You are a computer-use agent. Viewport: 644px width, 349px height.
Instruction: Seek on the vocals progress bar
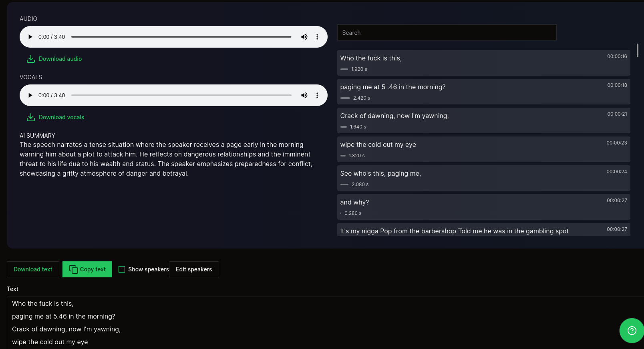point(181,95)
